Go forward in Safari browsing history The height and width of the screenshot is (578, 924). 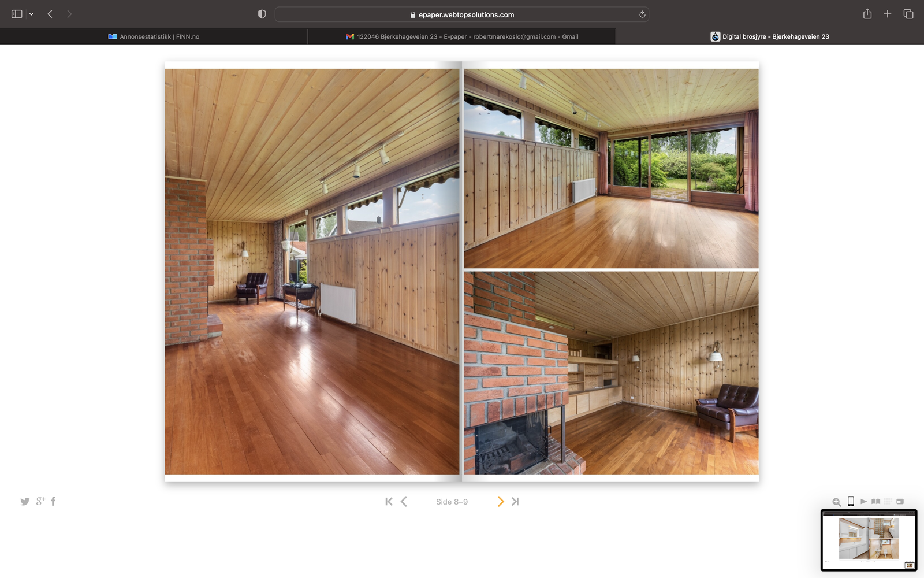pyautogui.click(x=69, y=14)
